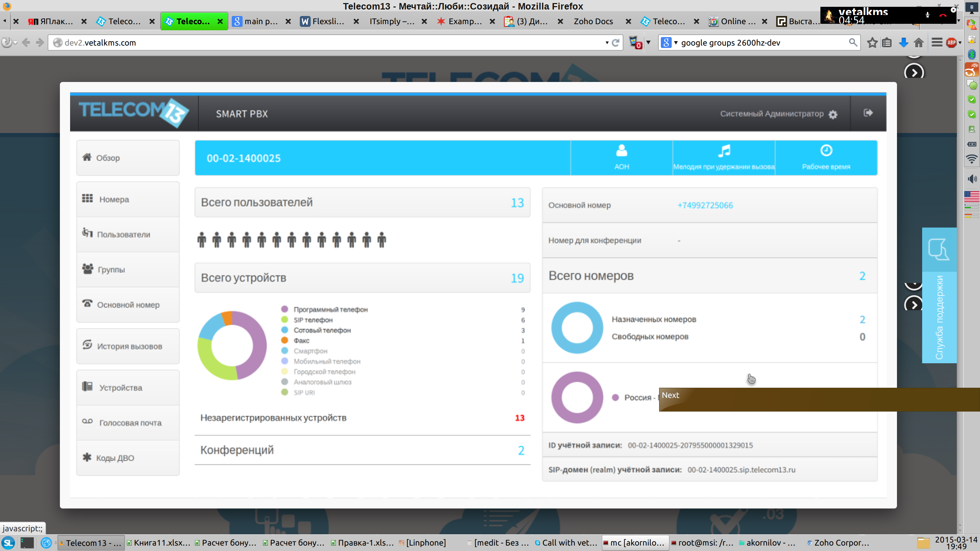This screenshot has height=551, width=980.
Task: Open the АОН caller ID settings
Action: 622,158
